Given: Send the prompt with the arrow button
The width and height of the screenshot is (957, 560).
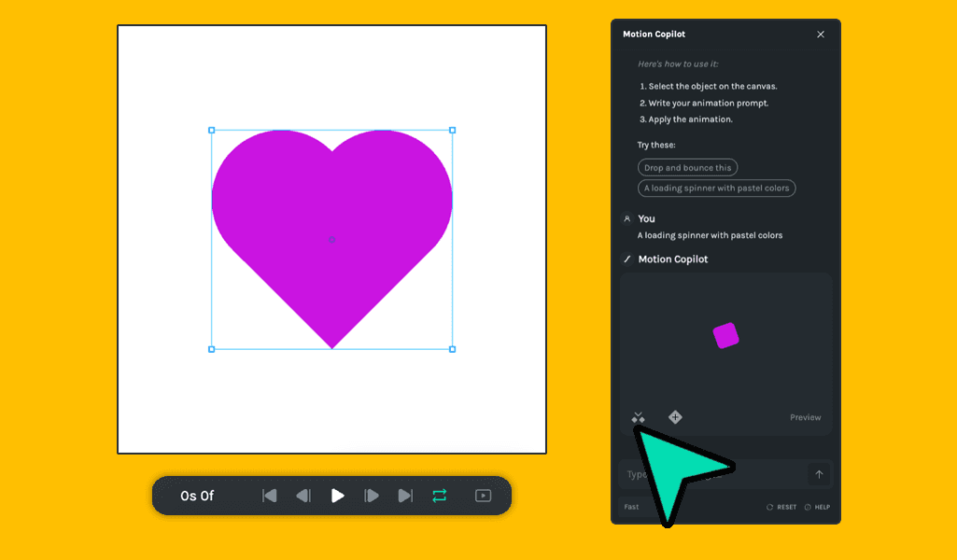Looking at the screenshot, I should tap(819, 474).
